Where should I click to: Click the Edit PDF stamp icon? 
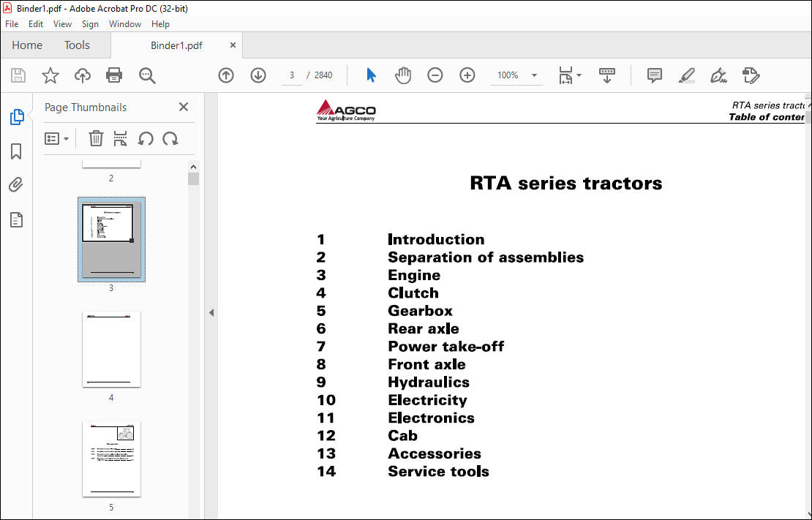tap(751, 75)
